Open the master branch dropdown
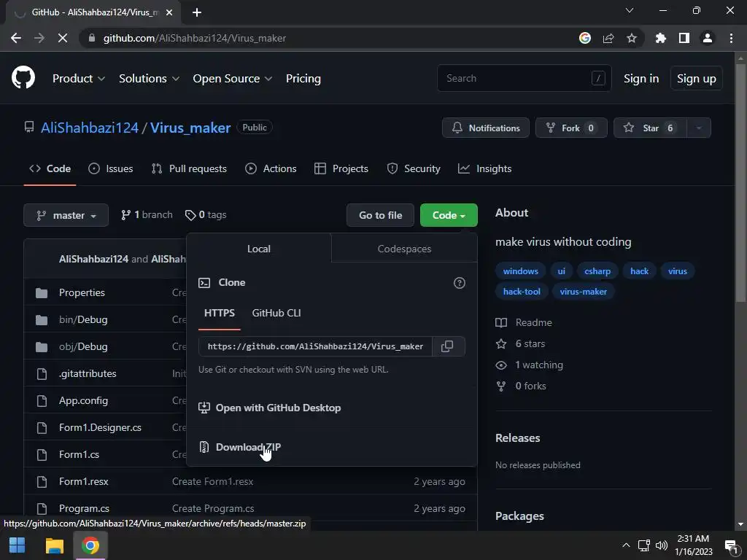This screenshot has height=560, width=747. 66,215
